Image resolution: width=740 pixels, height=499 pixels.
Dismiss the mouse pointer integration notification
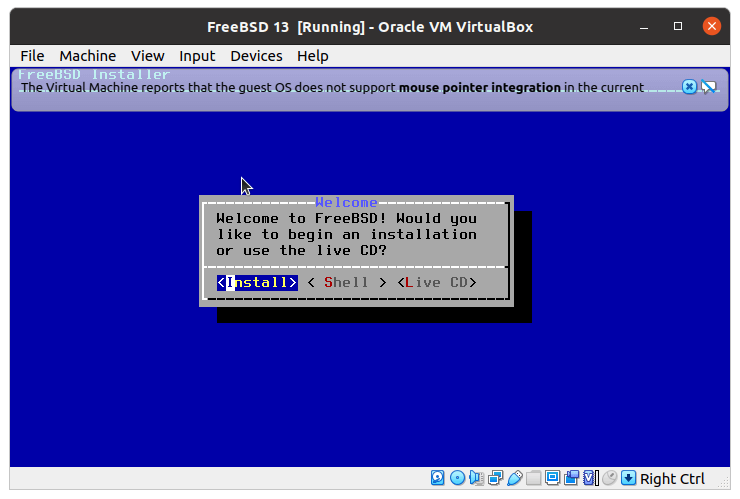(689, 87)
